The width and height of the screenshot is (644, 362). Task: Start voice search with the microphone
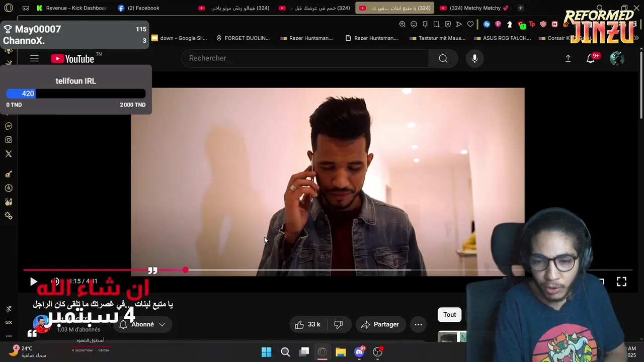[474, 58]
